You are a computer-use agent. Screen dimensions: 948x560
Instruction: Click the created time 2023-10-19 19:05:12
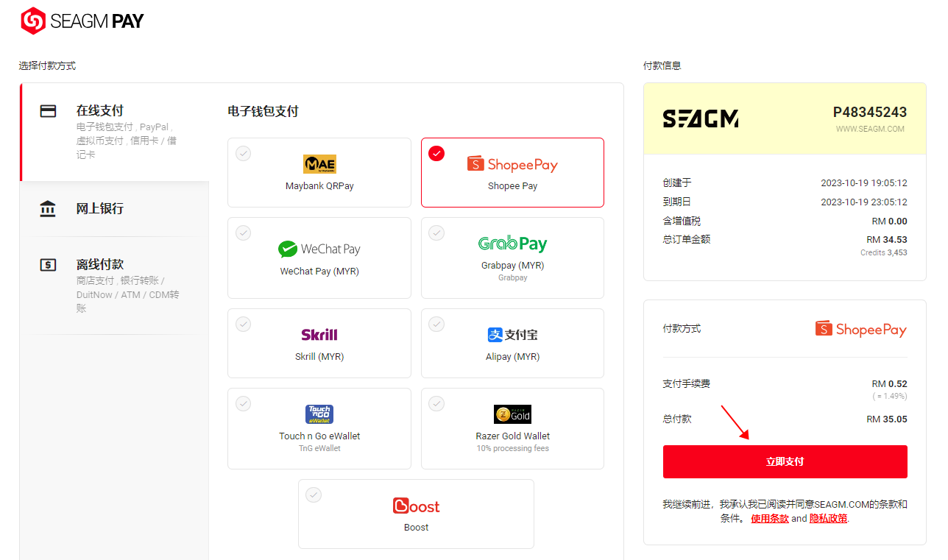pos(864,183)
